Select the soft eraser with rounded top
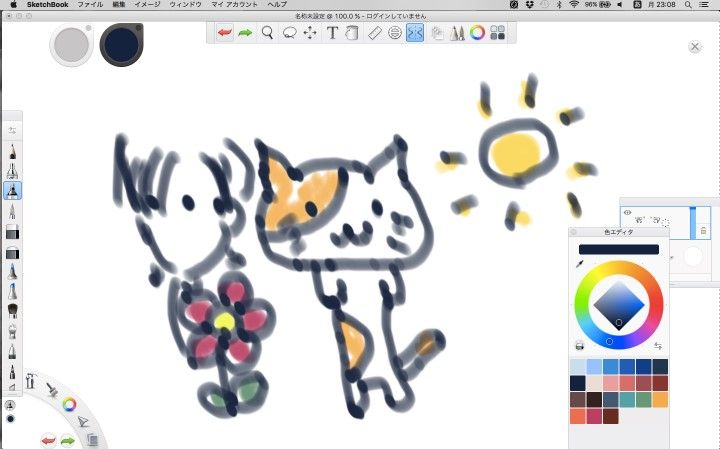 tap(12, 253)
